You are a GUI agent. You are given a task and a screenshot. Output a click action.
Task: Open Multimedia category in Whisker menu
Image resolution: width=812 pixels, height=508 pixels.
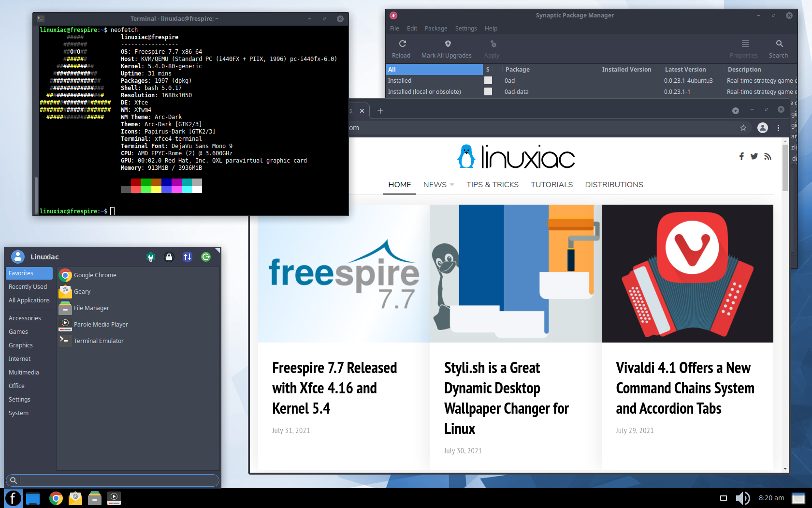[x=29, y=373]
